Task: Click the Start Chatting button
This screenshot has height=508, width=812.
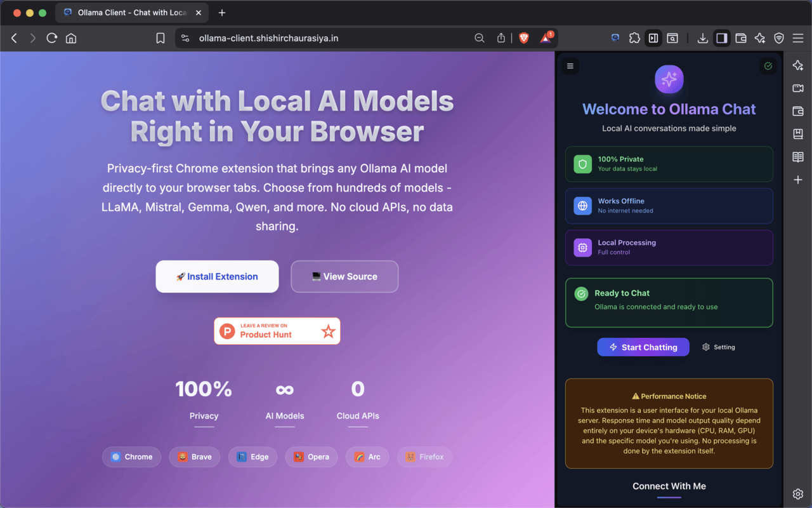Action: click(643, 347)
